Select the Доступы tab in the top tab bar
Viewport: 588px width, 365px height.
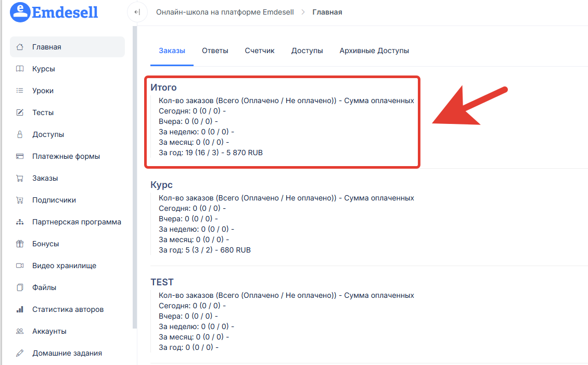coord(307,51)
